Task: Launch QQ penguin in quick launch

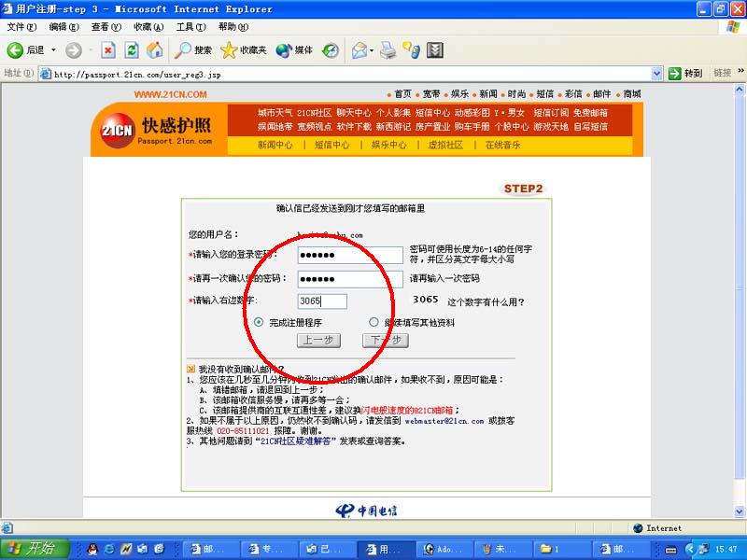Action: [92, 549]
